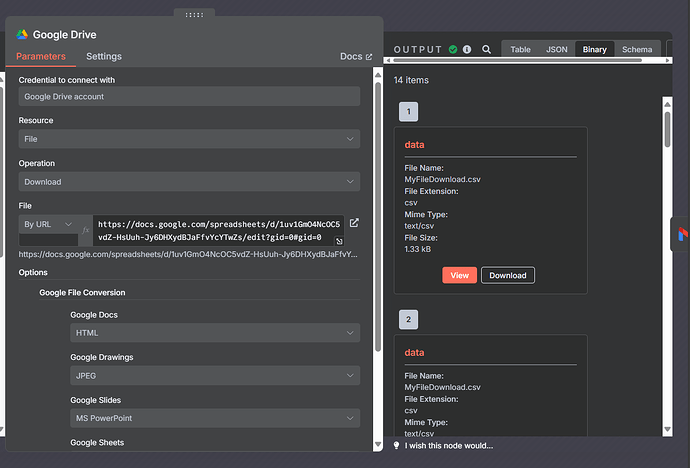This screenshot has width=690, height=468.
Task: Expand the File URL expression editor icon
Action: pos(339,241)
